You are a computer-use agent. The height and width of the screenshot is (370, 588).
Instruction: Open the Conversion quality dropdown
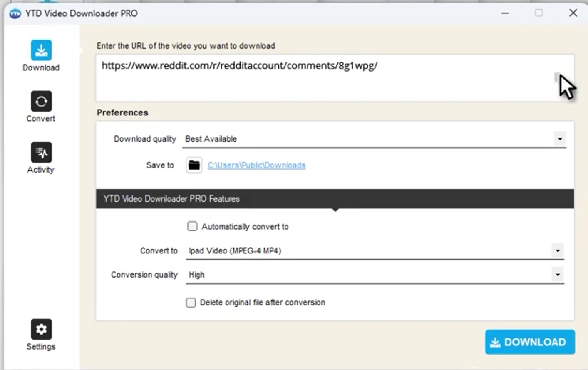[558, 274]
